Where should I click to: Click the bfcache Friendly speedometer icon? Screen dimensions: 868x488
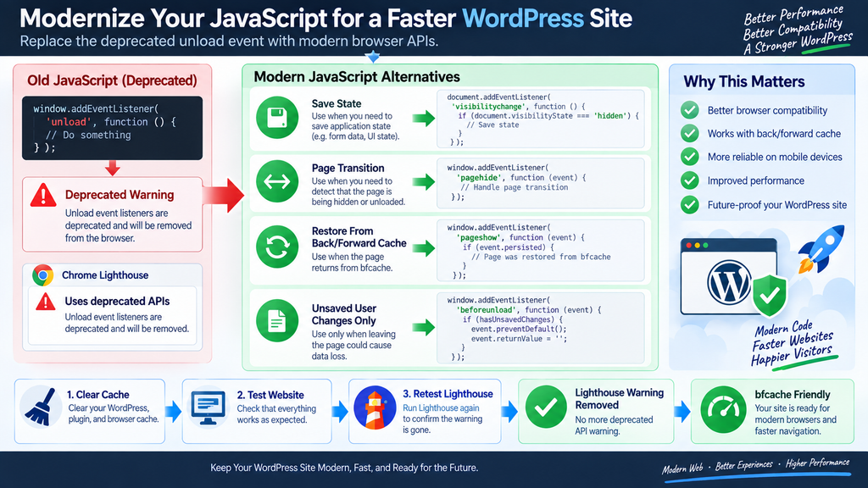(x=723, y=409)
